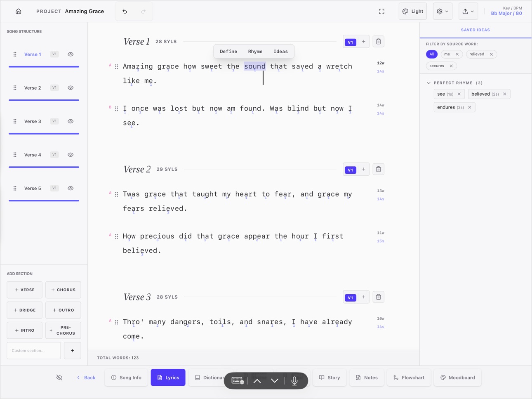Viewport: 532px width, 399px height.
Task: Open the settings gear dropdown
Action: coord(443,12)
